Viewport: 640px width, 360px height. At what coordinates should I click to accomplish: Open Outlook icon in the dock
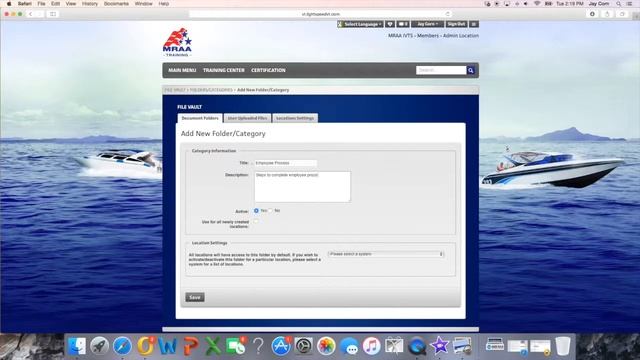(145, 346)
